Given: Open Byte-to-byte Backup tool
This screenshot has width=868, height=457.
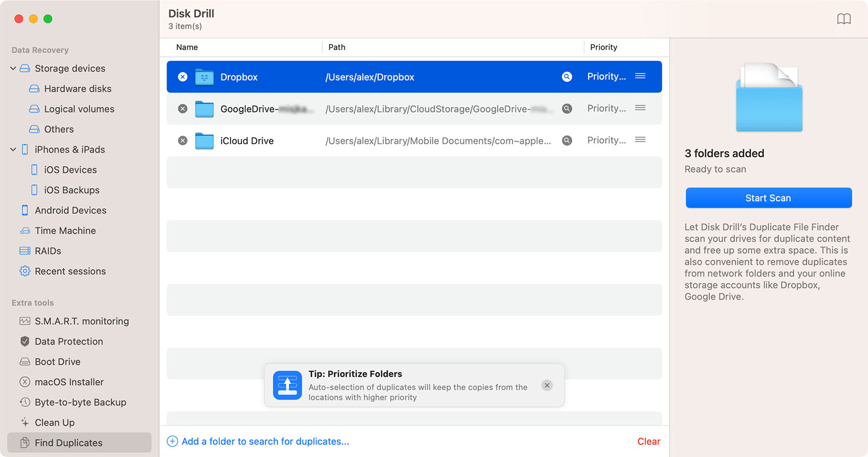Looking at the screenshot, I should click(x=80, y=402).
